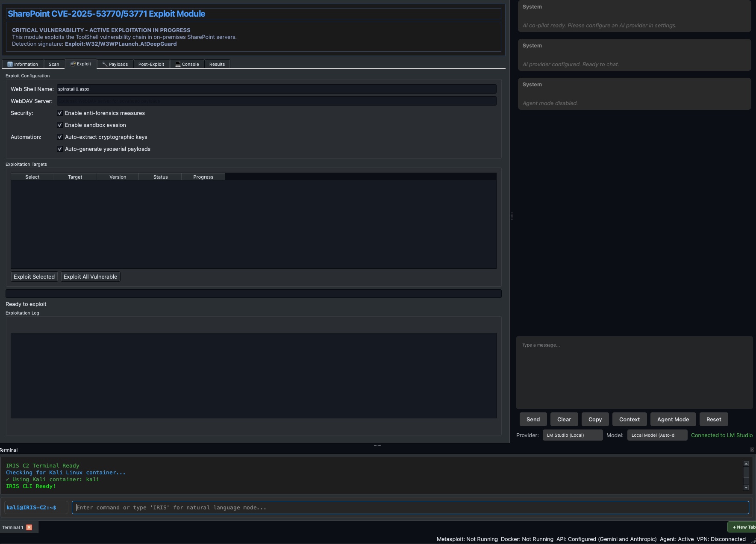The width and height of the screenshot is (756, 544).
Task: Click the Copy button
Action: coord(595,419)
